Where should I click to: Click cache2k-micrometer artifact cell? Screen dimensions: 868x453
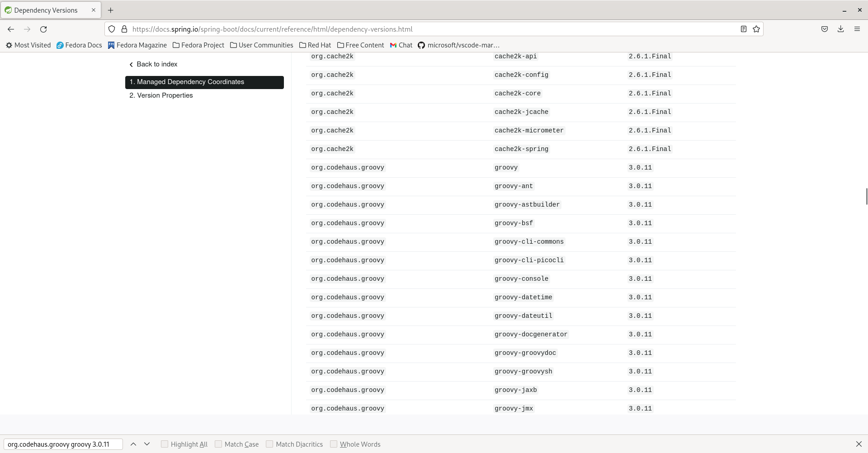tap(529, 131)
